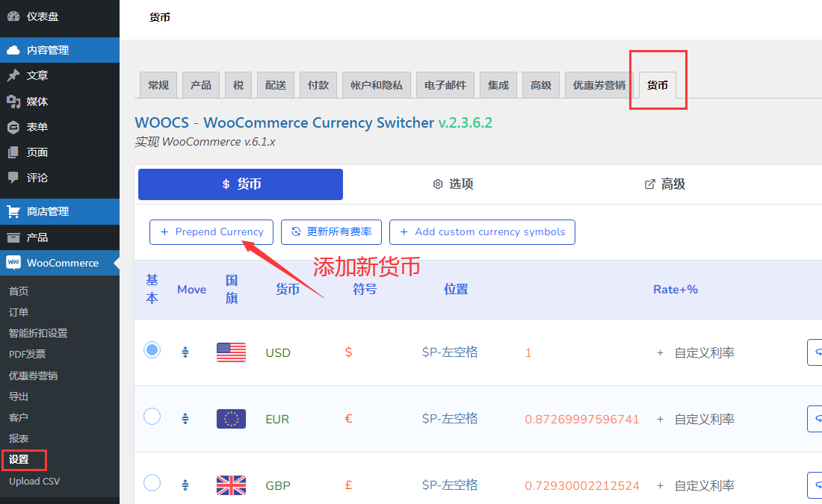Open the 选项 section tab
Viewport: 822px width, 504px height.
453,184
